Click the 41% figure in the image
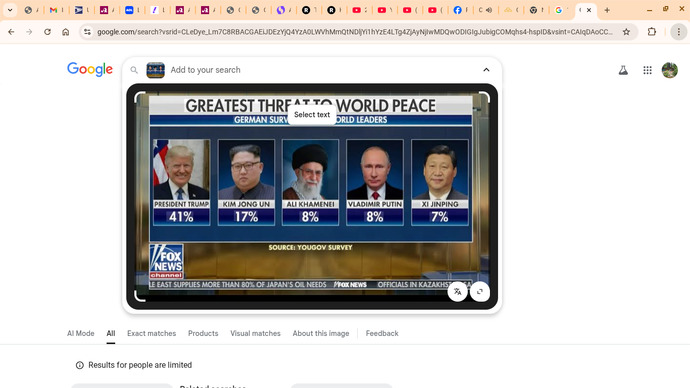The height and width of the screenshot is (388, 690). click(181, 216)
